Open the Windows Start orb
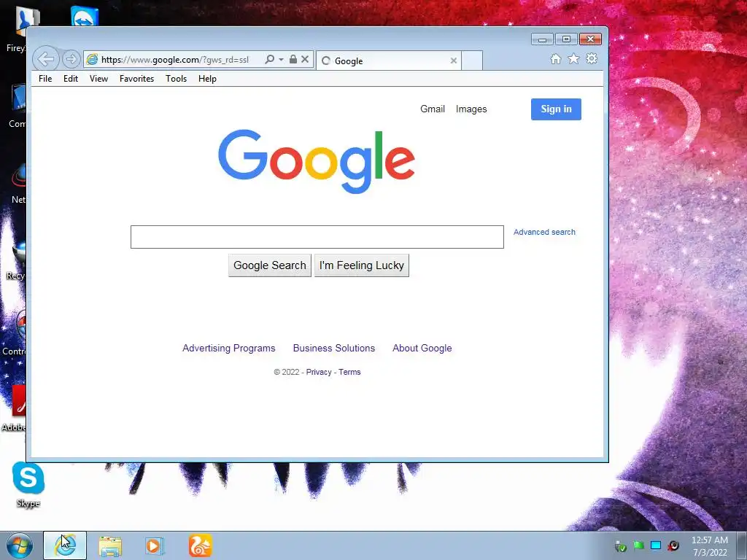Viewport: 747px width, 560px height. click(19, 545)
